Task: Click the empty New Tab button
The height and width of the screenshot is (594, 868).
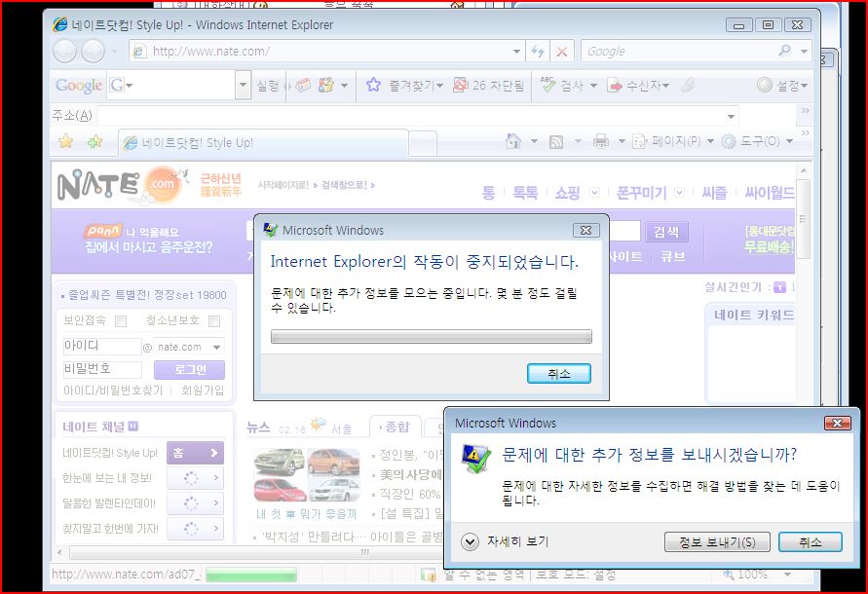Action: click(423, 143)
